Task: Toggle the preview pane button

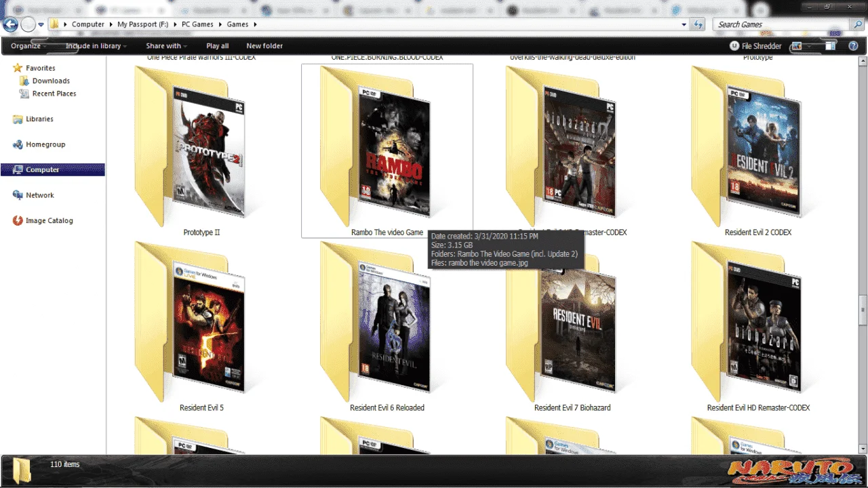Action: (831, 46)
